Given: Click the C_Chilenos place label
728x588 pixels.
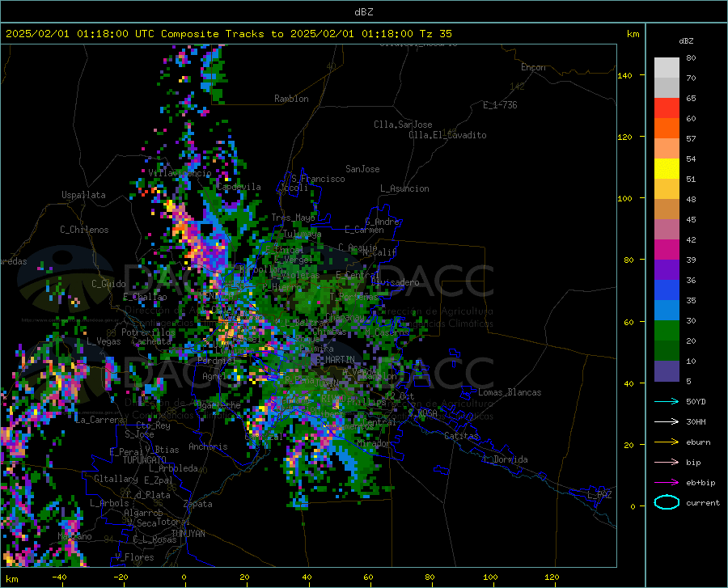Looking at the screenshot, I should [84, 230].
